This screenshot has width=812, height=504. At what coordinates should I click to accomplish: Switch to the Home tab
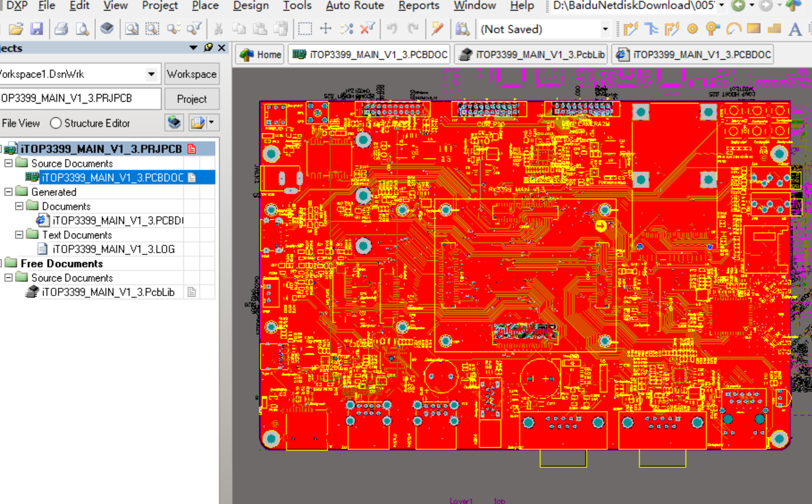[x=260, y=55]
